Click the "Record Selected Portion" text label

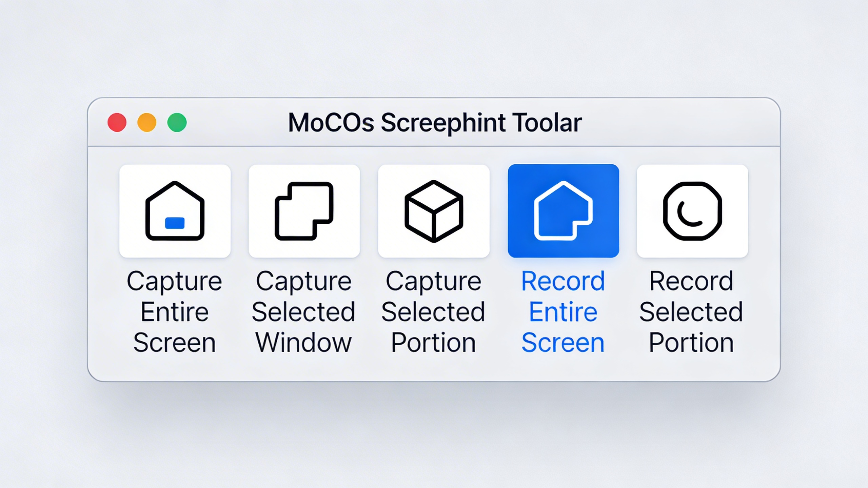pos(691,312)
